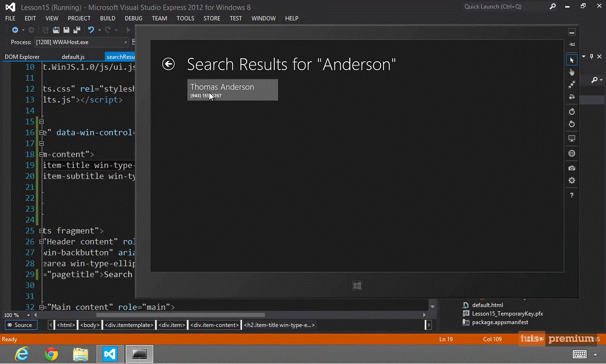Viewport: 606px width, 364px height.
Task: Select the <body> breadcrumb tag
Action: pyautogui.click(x=90, y=325)
